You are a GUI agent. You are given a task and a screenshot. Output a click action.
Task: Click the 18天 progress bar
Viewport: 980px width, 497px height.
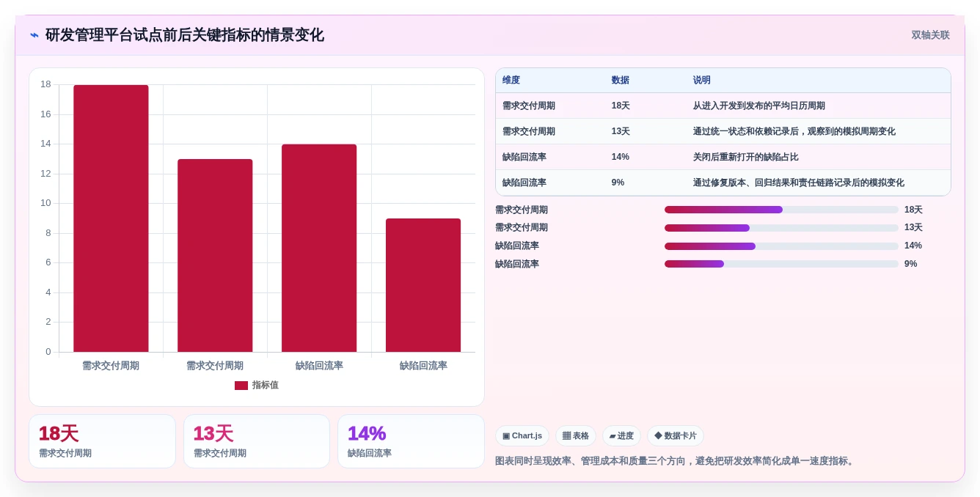[781, 210]
